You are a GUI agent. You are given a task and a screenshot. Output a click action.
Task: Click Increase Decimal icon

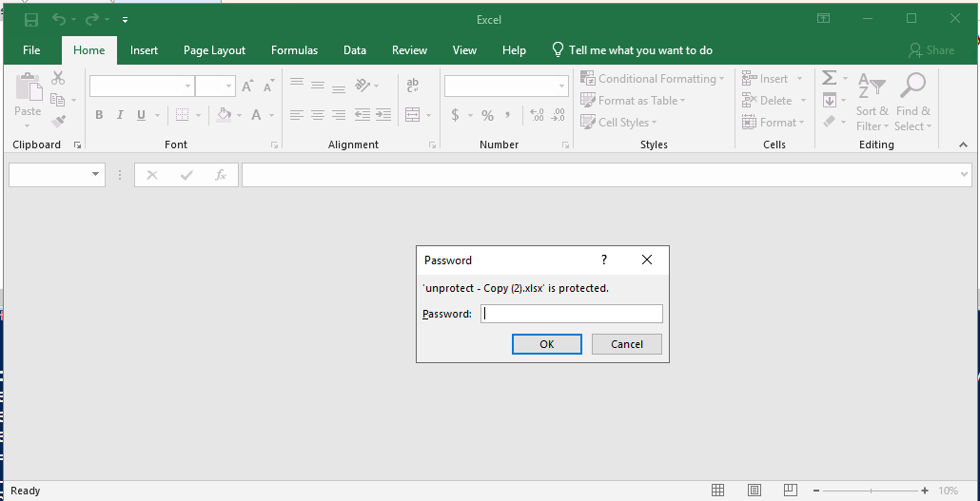tap(537, 115)
